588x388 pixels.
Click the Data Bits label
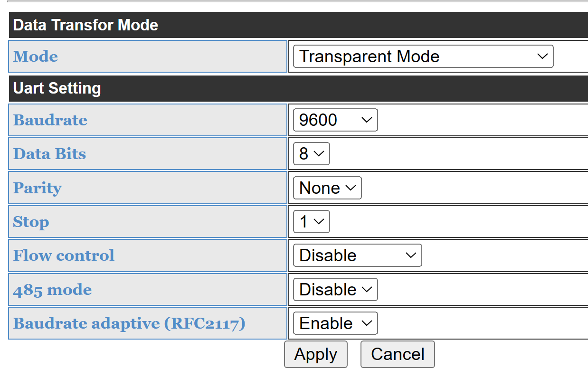tap(50, 154)
